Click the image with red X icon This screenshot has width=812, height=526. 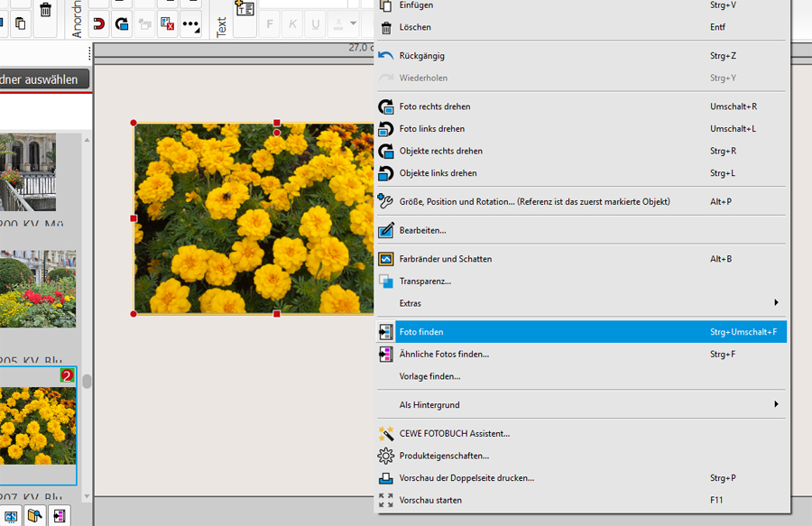point(167,24)
